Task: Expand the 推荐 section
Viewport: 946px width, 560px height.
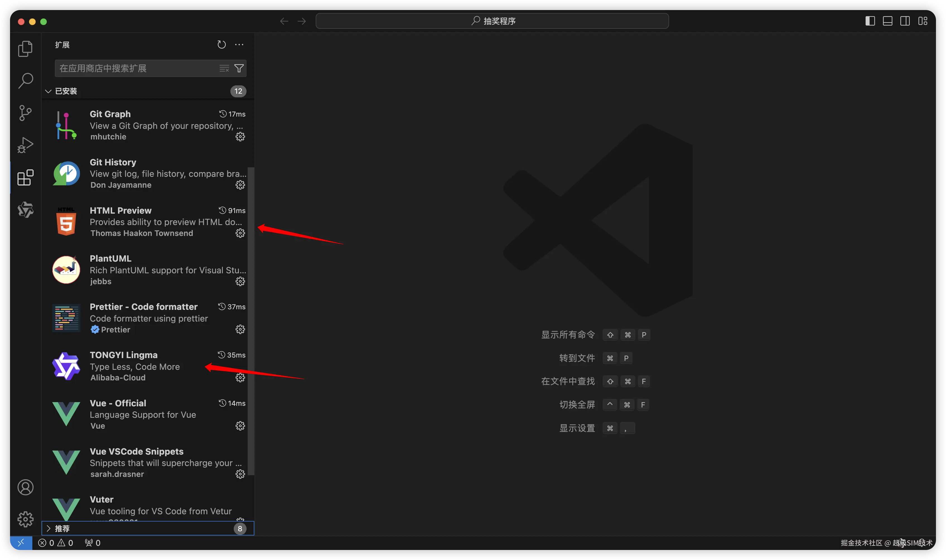Action: (148, 528)
